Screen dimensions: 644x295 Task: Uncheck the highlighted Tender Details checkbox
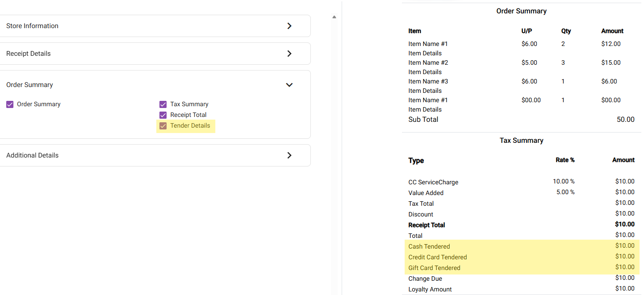tap(163, 126)
